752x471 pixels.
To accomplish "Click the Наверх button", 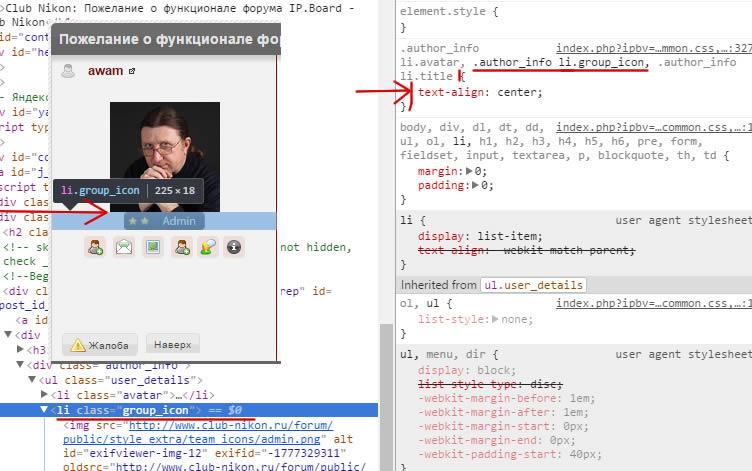I will pos(173,344).
